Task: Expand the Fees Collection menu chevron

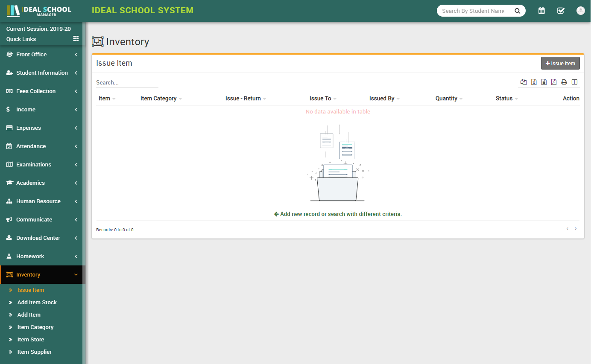Action: [76, 91]
